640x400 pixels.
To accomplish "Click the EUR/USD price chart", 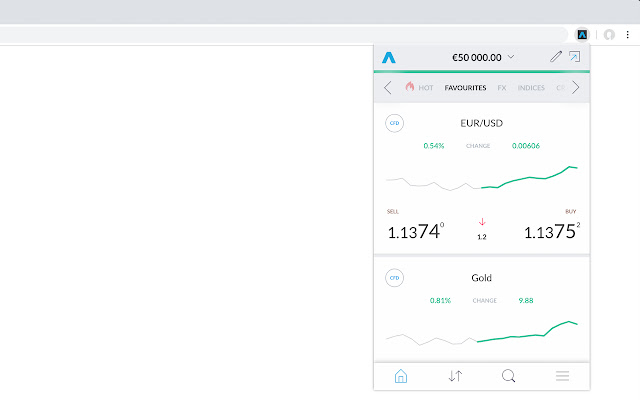I will pyautogui.click(x=482, y=178).
